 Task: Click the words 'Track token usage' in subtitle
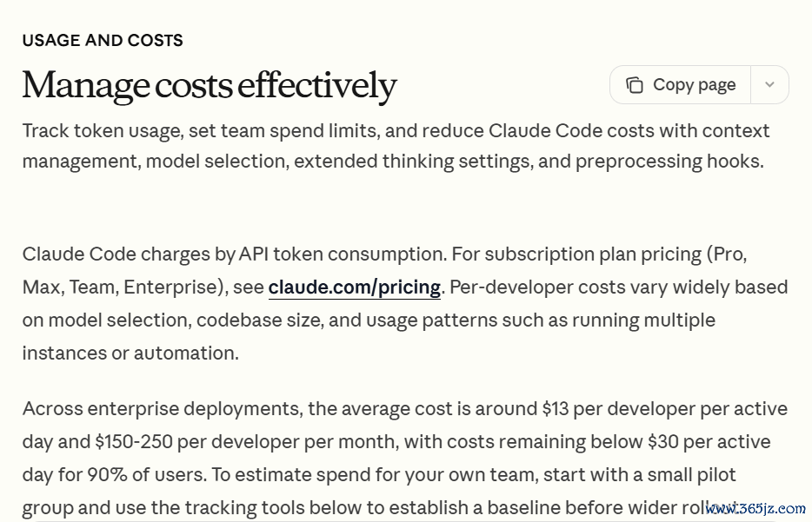pos(103,131)
